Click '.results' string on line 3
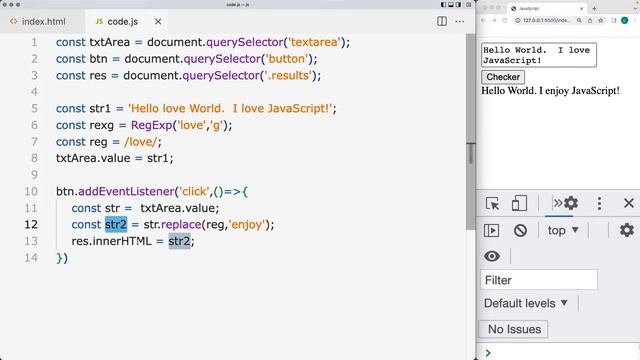The height and width of the screenshot is (360, 640). click(x=287, y=76)
